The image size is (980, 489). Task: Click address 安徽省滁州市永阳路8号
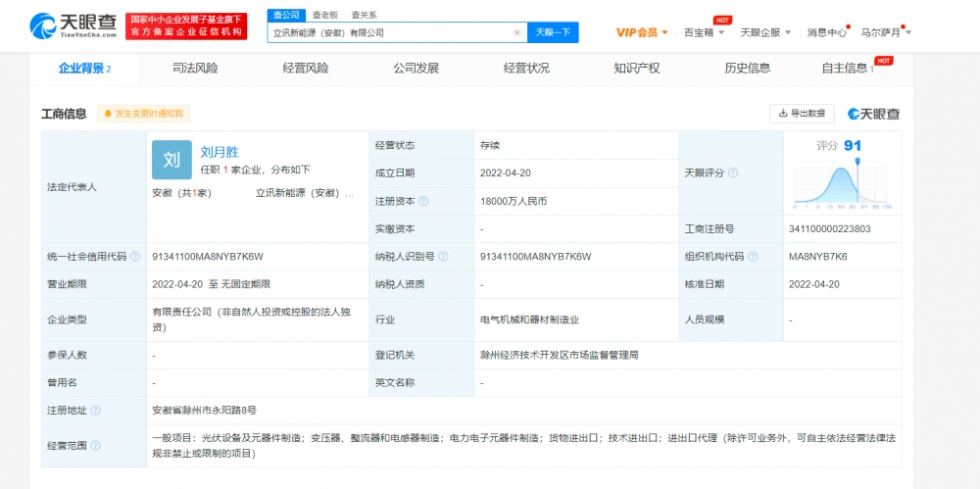[205, 411]
